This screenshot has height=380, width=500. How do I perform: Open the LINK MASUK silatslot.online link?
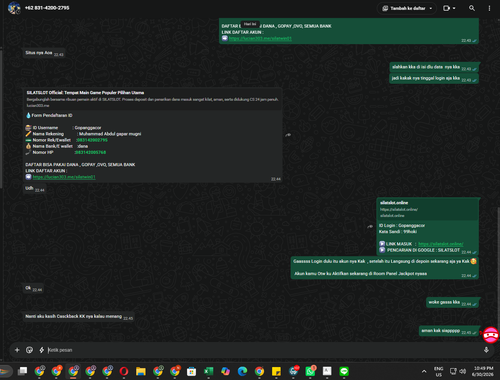(441, 244)
